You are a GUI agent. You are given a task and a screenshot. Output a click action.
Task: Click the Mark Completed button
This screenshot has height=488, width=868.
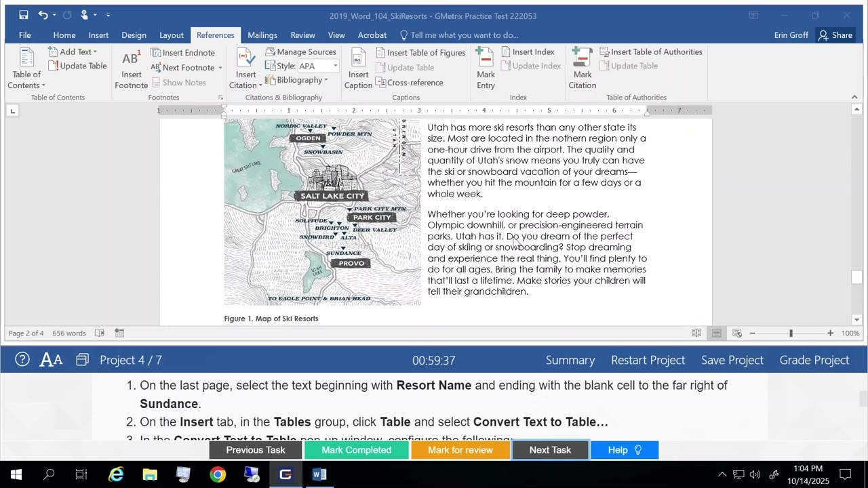coord(356,450)
